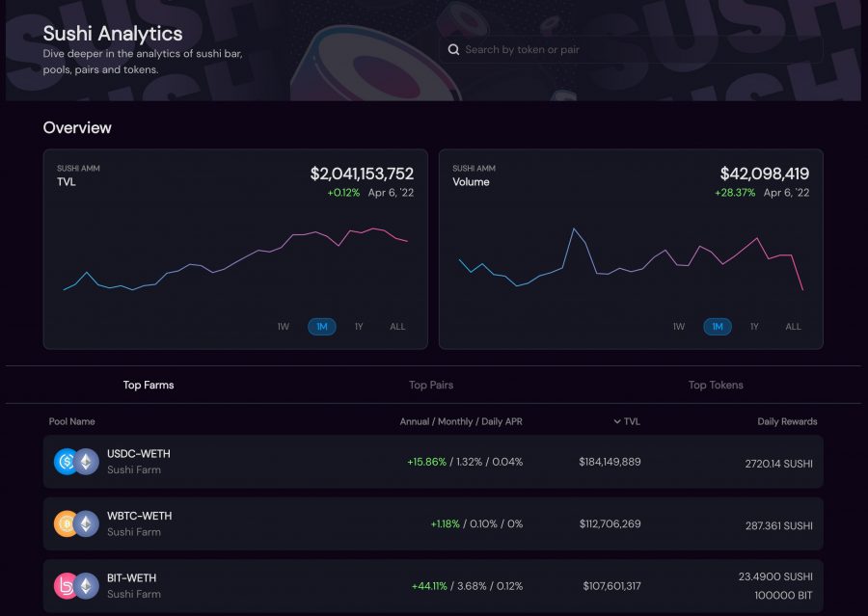This screenshot has height=616, width=868.
Task: Click Volume value $42,098,419
Action: [x=765, y=174]
